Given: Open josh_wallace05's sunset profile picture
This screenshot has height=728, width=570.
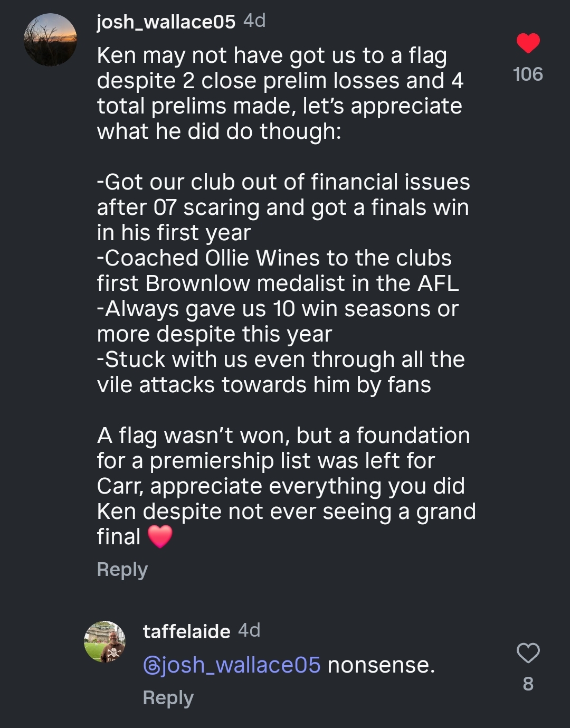Looking at the screenshot, I should [51, 40].
